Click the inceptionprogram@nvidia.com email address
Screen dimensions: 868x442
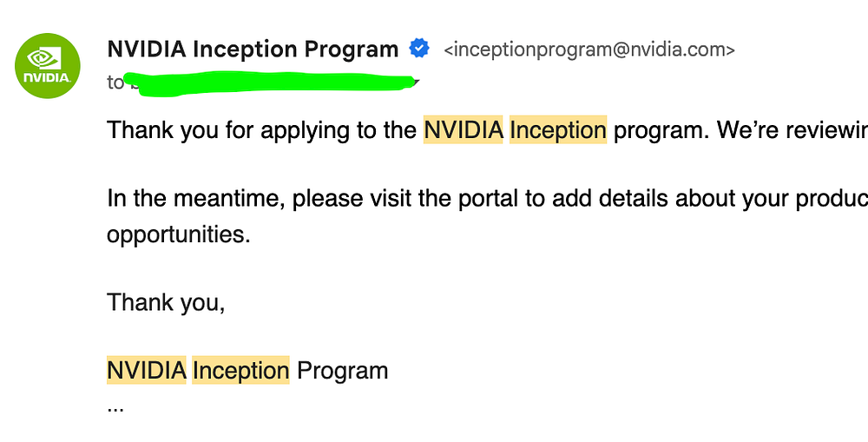(589, 50)
